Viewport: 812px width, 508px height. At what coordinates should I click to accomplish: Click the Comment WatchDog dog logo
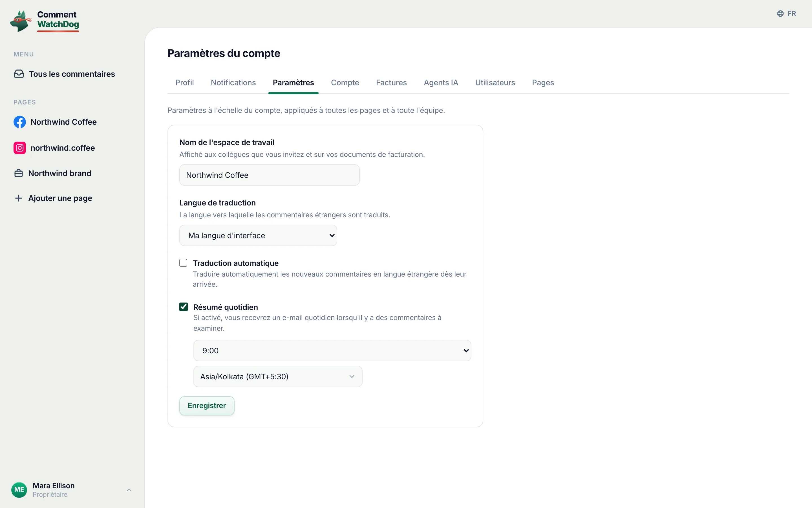pos(21,21)
